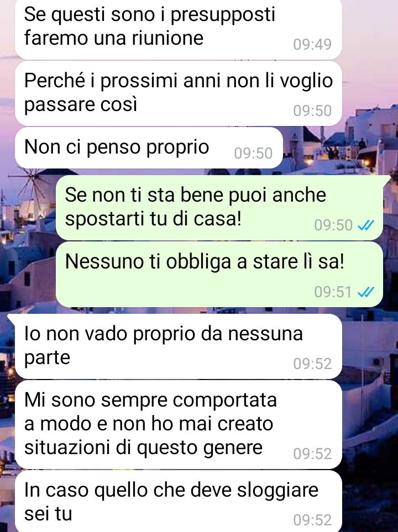Image resolution: width=398 pixels, height=532 pixels.
Task: Tap the 'Mi sono sempre comportata' message bubble
Action: 179,425
